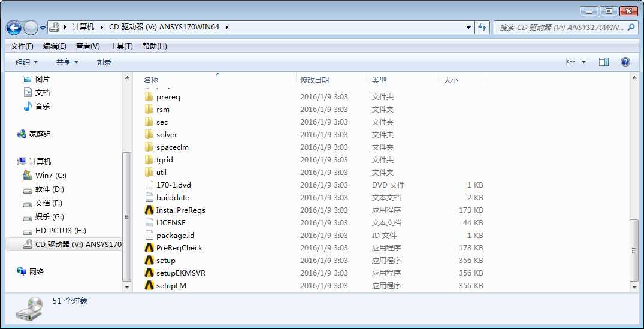The image size is (644, 329).
Task: Select the InstallPreReqs ANSYS application icon
Action: (x=149, y=210)
